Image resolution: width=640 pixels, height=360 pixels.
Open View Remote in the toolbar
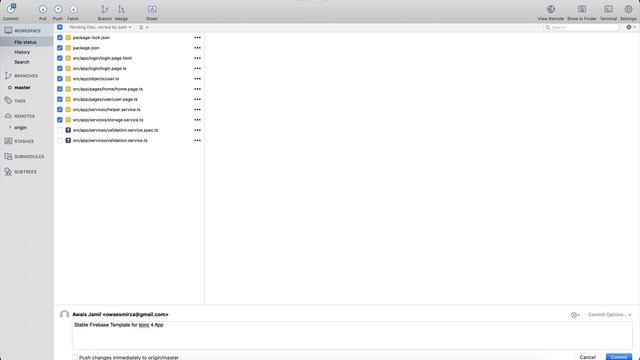(551, 9)
